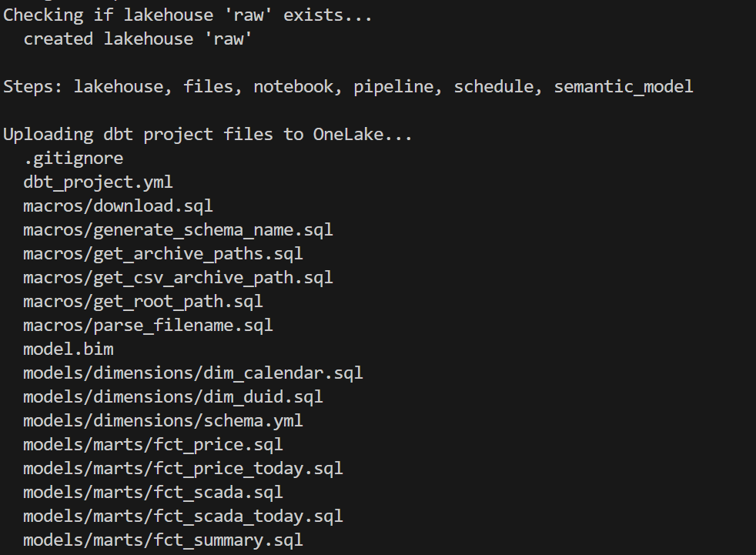The height and width of the screenshot is (555, 756).
Task: Open the macros/get_csv_archive_path.sql path
Action: 178,278
